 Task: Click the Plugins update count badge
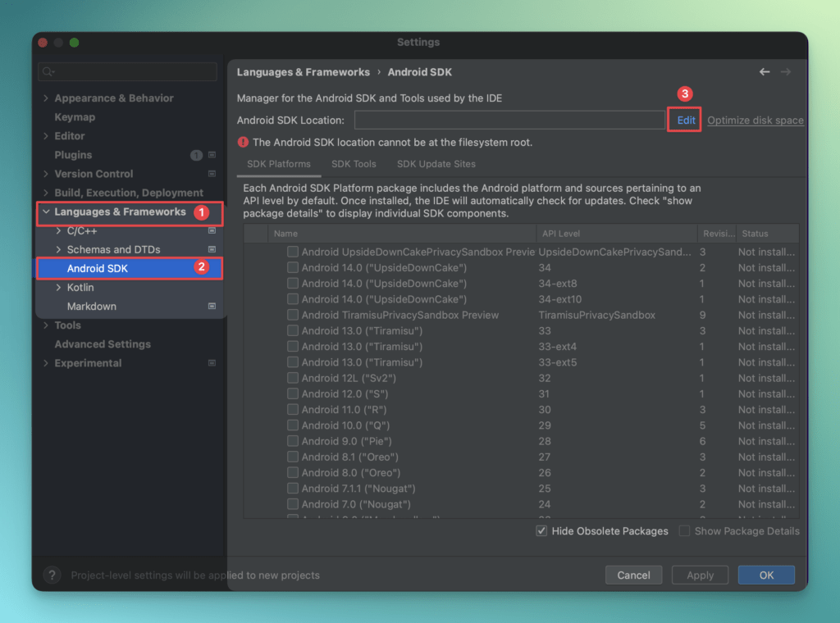[x=196, y=155]
